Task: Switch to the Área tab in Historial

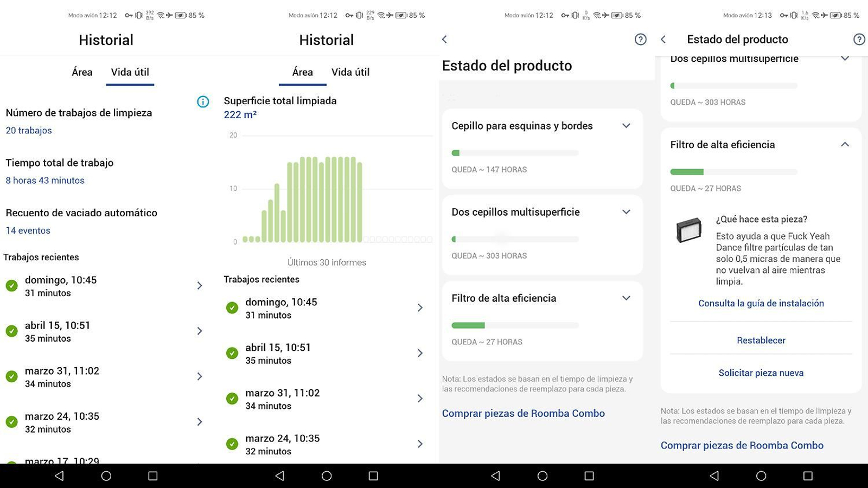Action: click(81, 72)
